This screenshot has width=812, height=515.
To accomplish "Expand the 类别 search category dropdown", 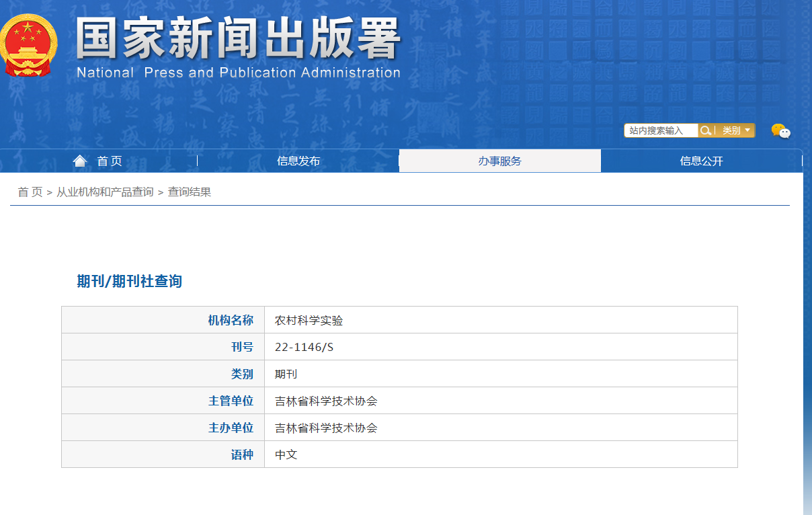I will pyautogui.click(x=735, y=130).
